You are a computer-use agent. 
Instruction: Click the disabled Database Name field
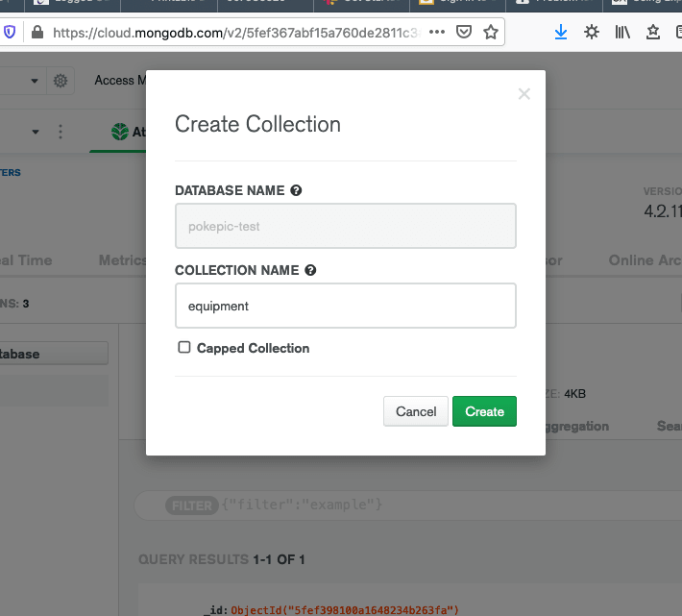(x=346, y=226)
